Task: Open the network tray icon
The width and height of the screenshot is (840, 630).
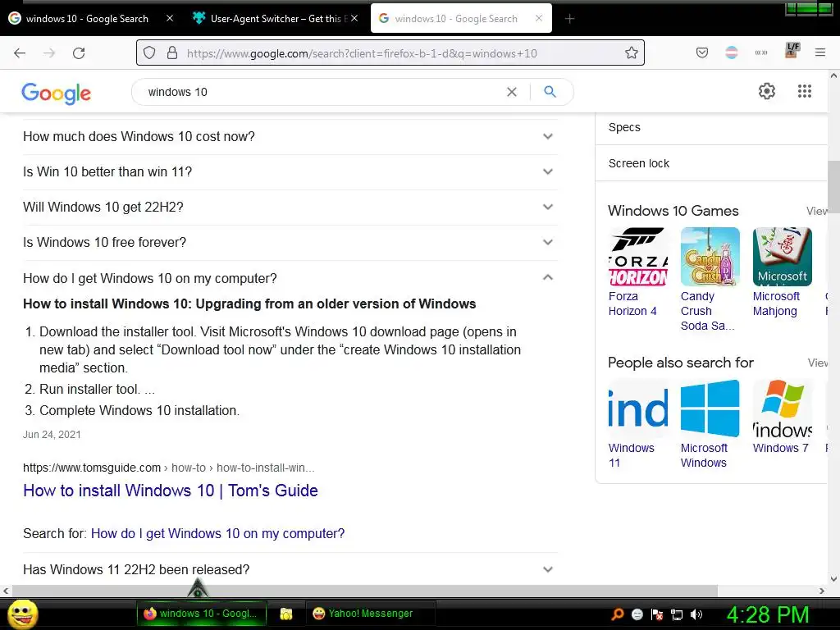Action: [x=677, y=614]
